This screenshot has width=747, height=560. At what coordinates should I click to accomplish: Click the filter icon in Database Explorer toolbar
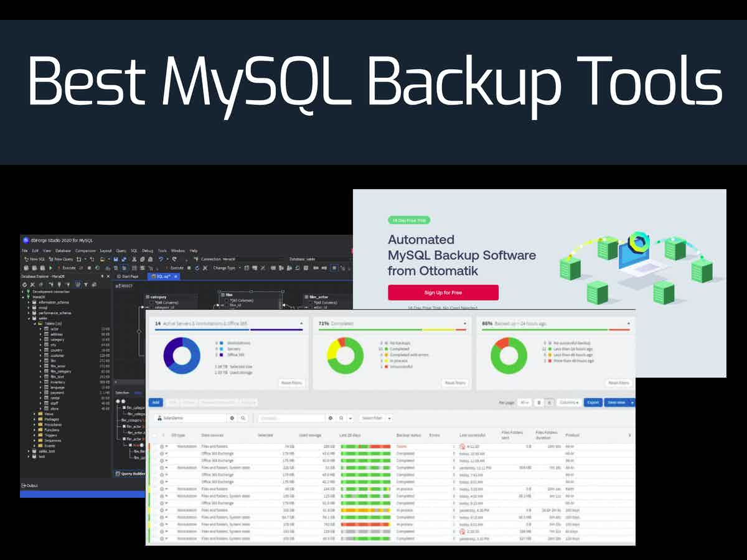coord(85,283)
